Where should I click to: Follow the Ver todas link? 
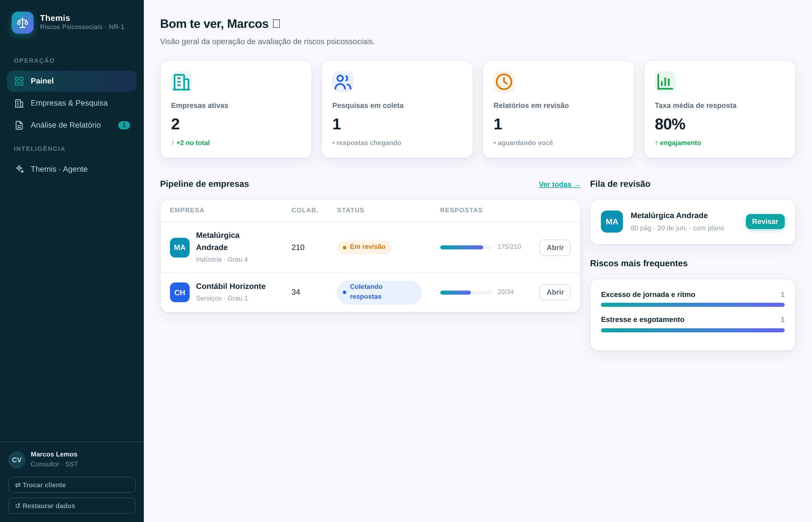pos(559,184)
